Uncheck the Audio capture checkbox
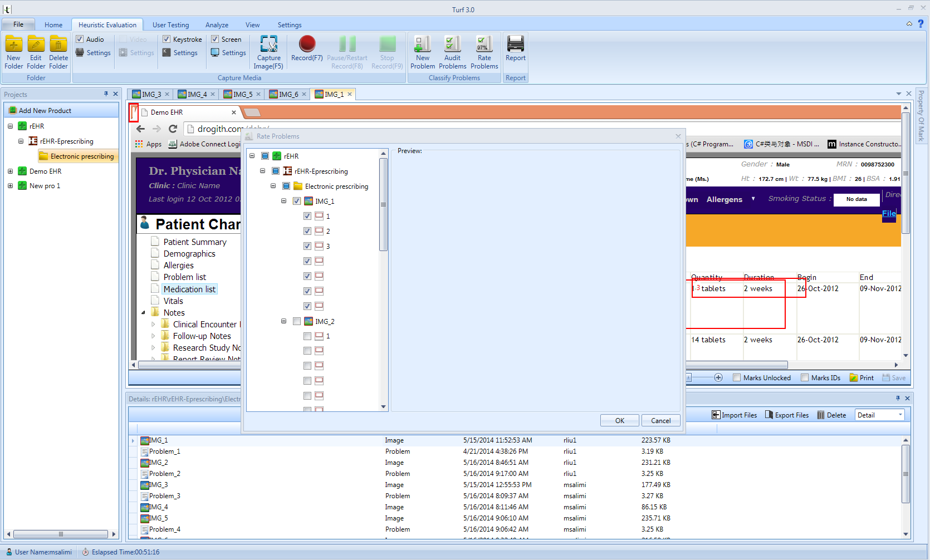Image resolution: width=930 pixels, height=560 pixels. [80, 40]
